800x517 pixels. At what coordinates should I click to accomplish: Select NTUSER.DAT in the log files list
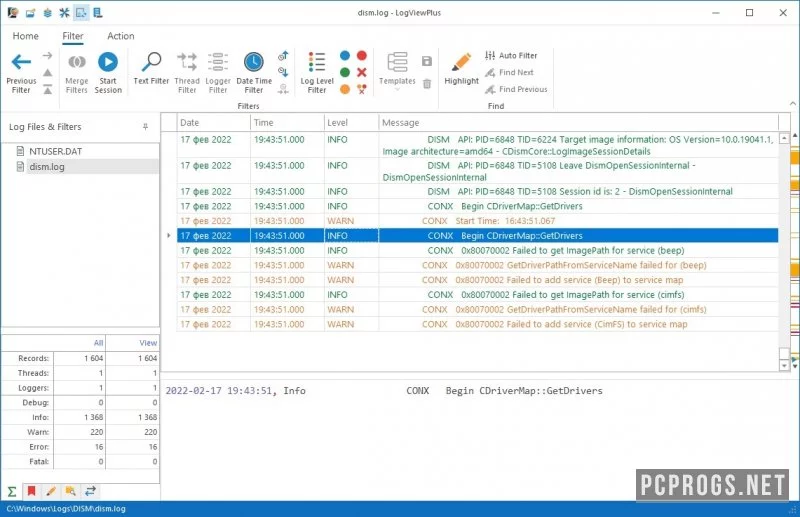tap(56, 152)
